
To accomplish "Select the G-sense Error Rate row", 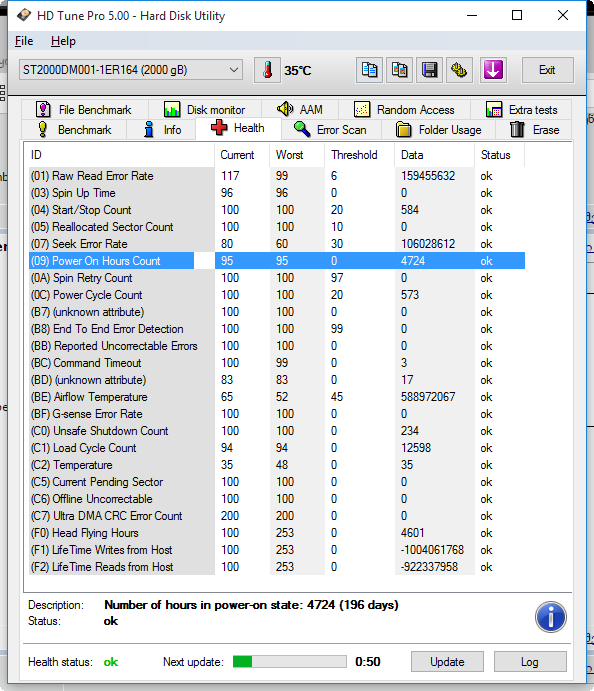I will click(277, 414).
